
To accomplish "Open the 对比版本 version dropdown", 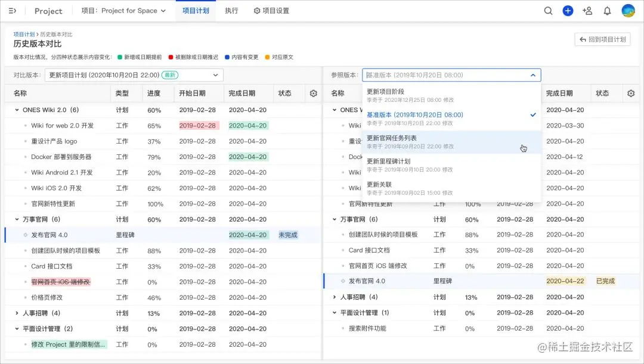I will (x=134, y=75).
